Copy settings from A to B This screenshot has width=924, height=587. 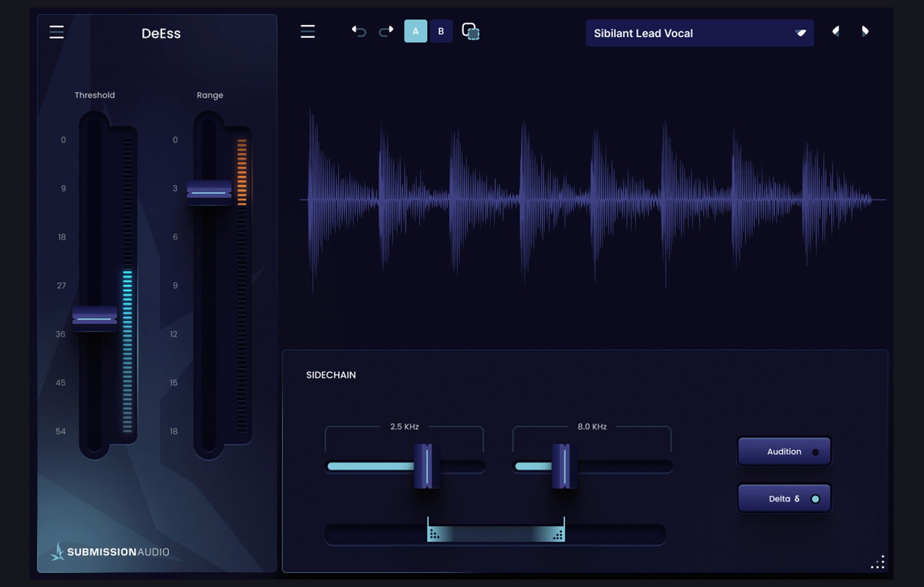(471, 32)
